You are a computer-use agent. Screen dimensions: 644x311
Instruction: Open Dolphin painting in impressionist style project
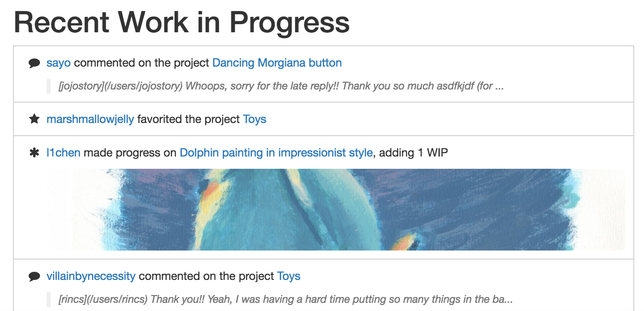click(x=276, y=153)
